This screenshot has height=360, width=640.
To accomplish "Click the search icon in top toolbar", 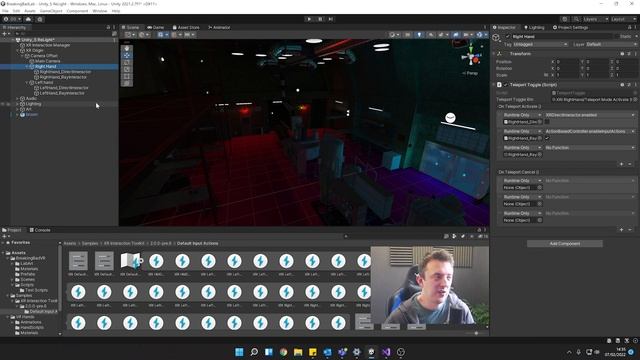I will (x=576, y=19).
